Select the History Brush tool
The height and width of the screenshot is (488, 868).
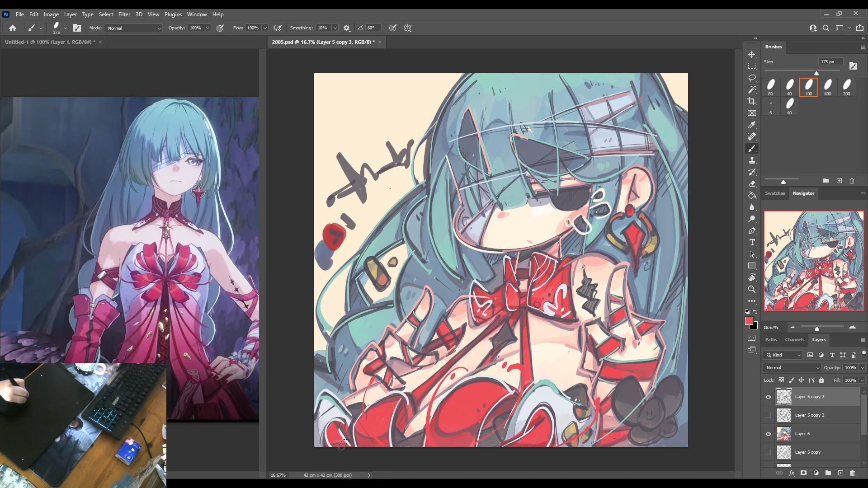752,172
